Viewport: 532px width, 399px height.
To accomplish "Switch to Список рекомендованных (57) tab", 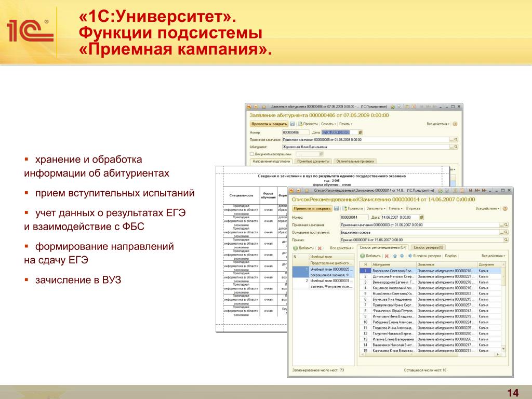I will pos(383,248).
